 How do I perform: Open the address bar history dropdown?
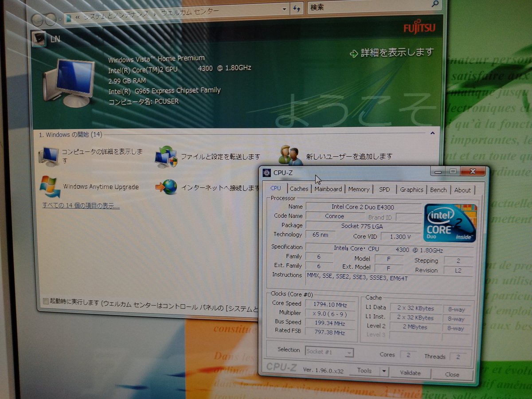pyautogui.click(x=285, y=8)
